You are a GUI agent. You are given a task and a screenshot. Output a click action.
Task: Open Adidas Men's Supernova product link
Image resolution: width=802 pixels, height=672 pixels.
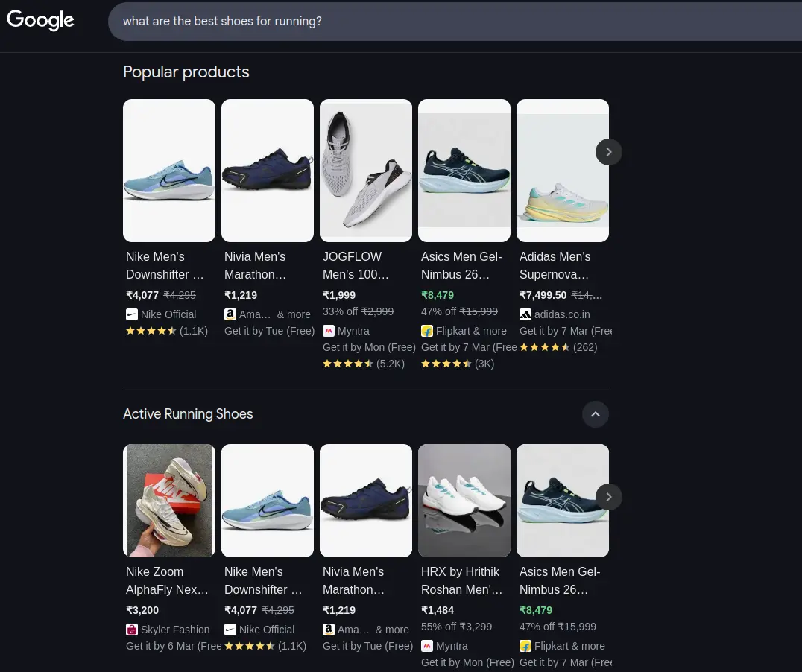[555, 265]
